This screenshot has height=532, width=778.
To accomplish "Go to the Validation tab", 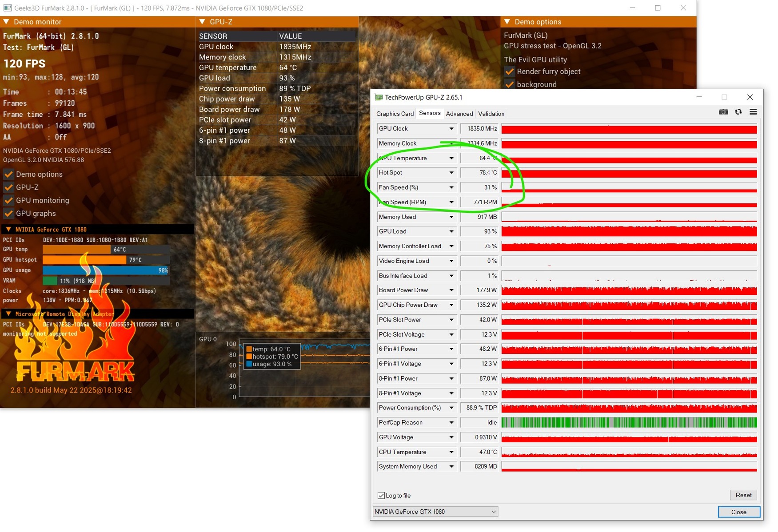I will [491, 114].
